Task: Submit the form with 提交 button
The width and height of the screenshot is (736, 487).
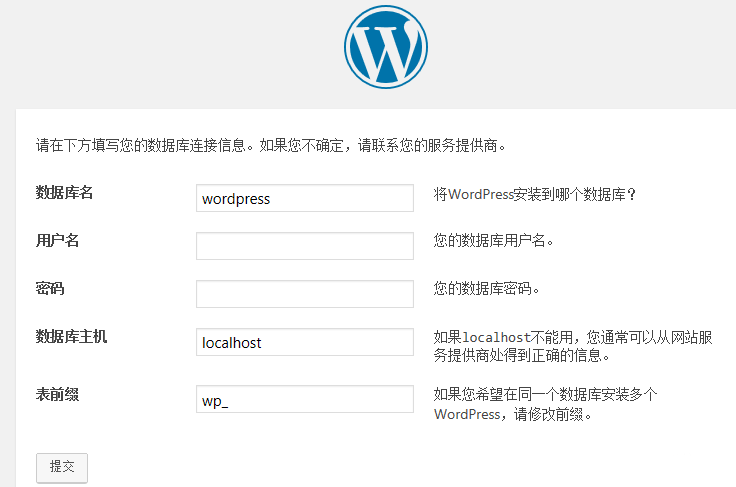Action: pos(62,467)
